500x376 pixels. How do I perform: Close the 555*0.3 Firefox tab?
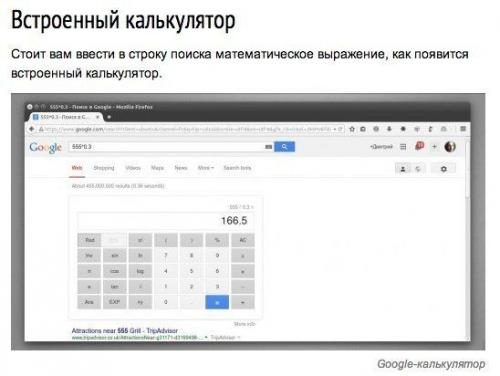click(98, 117)
